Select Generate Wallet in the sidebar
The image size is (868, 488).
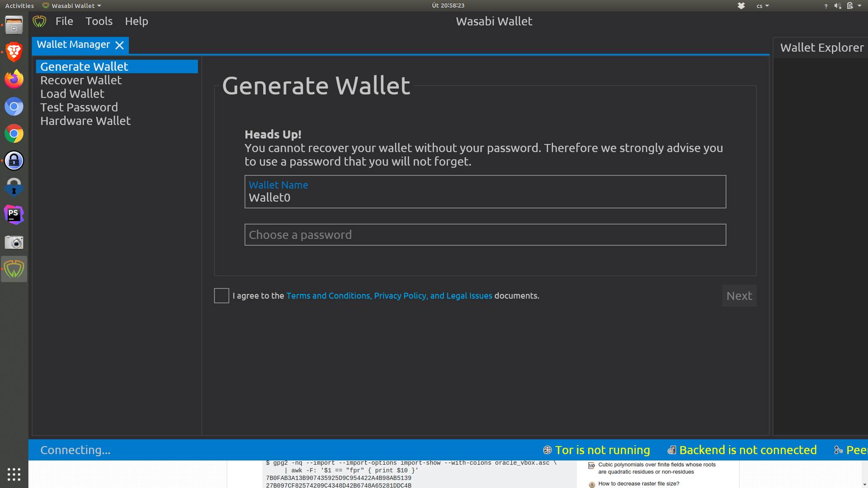[x=117, y=67]
